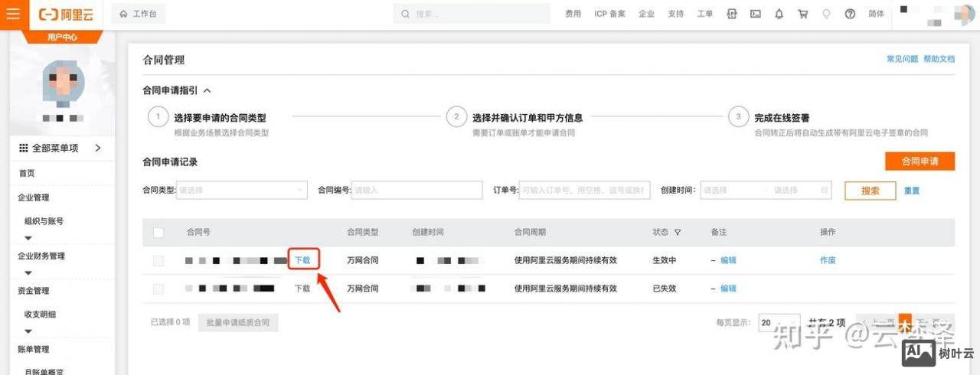Switch language via 简体
The height and width of the screenshot is (375, 980).
point(876,14)
